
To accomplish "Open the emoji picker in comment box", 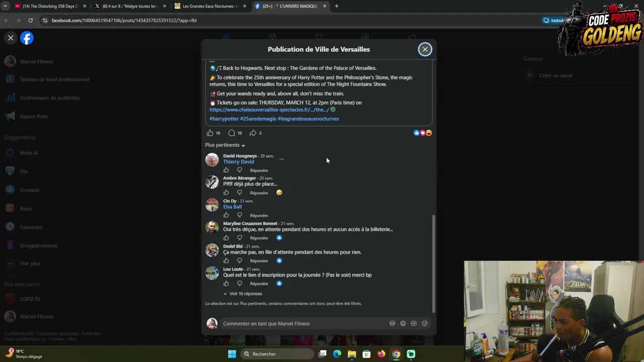I will [x=403, y=324].
